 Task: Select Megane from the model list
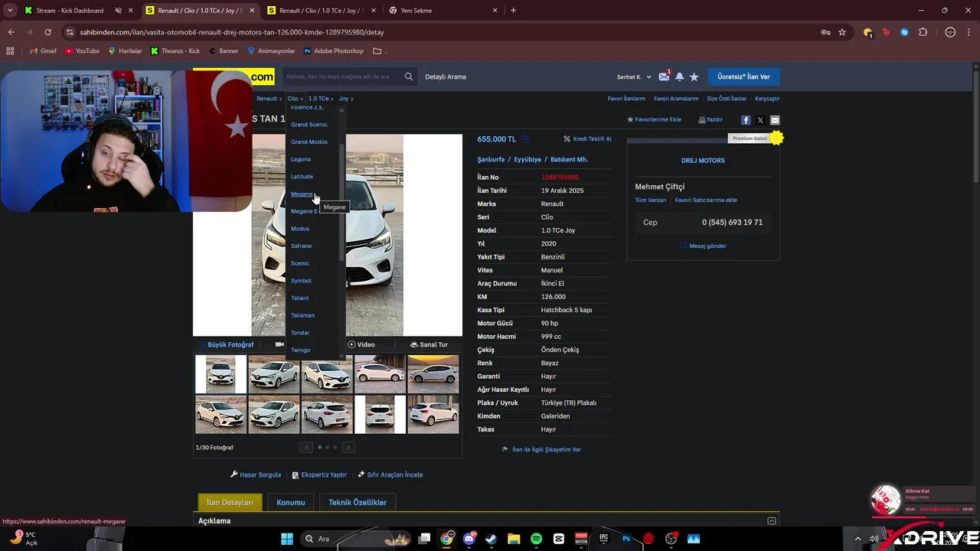[302, 194]
